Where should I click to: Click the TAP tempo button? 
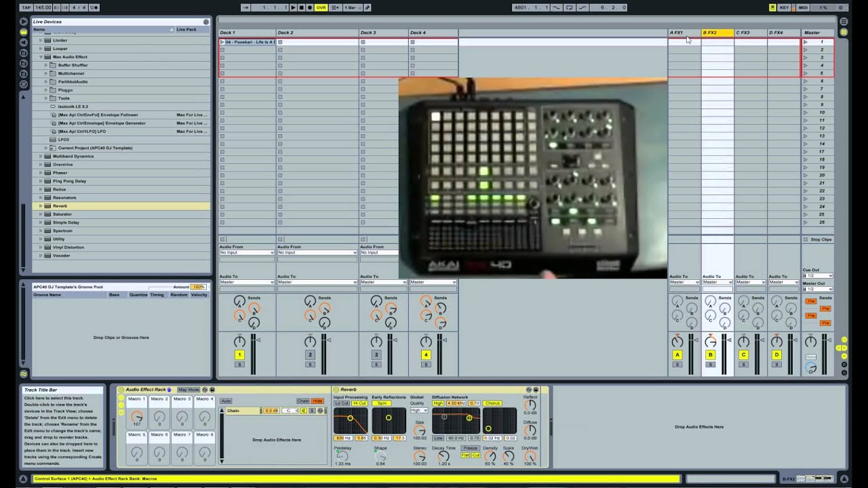point(26,7)
